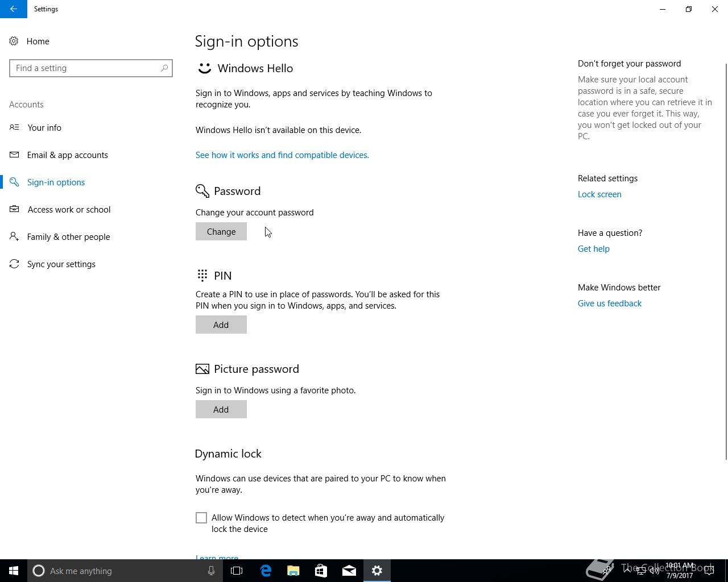Select the Sync your settings icon
Image resolution: width=728 pixels, height=582 pixels.
(x=14, y=264)
